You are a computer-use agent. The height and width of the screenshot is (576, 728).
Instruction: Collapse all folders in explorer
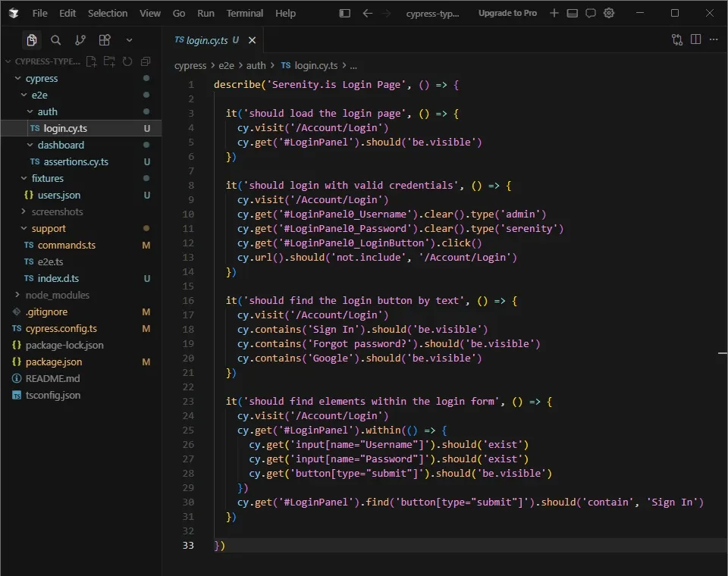pyautogui.click(x=146, y=61)
